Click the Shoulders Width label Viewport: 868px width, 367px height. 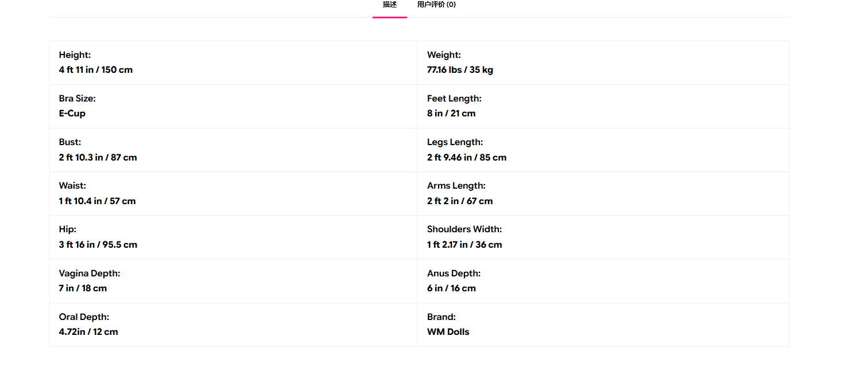(x=464, y=229)
